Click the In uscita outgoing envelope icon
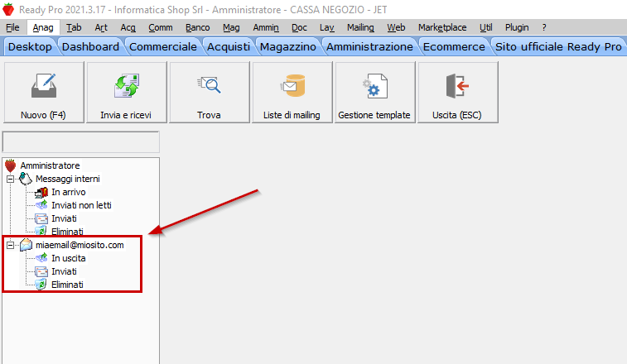 tap(41, 258)
